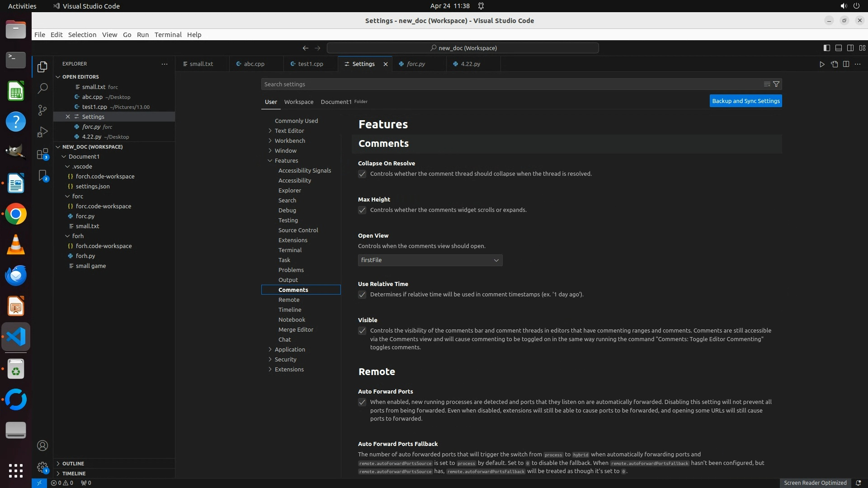This screenshot has height=488, width=868.
Task: Click the Accounts icon in activity bar
Action: [42, 446]
